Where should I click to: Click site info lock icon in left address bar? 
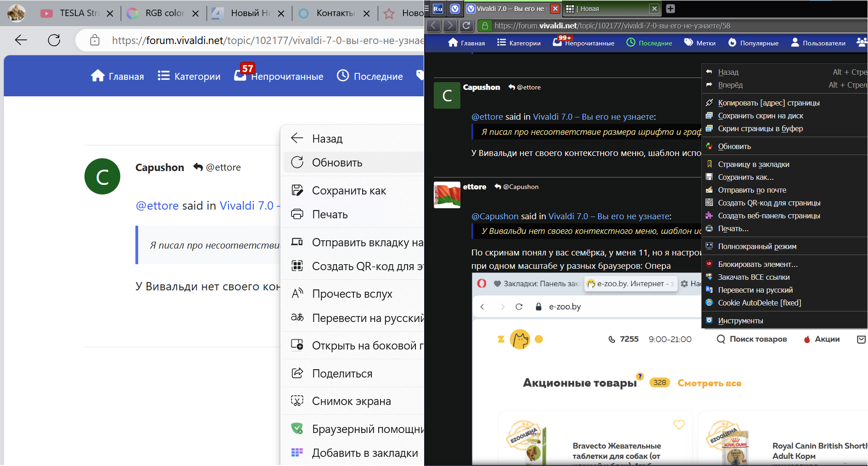(95, 40)
